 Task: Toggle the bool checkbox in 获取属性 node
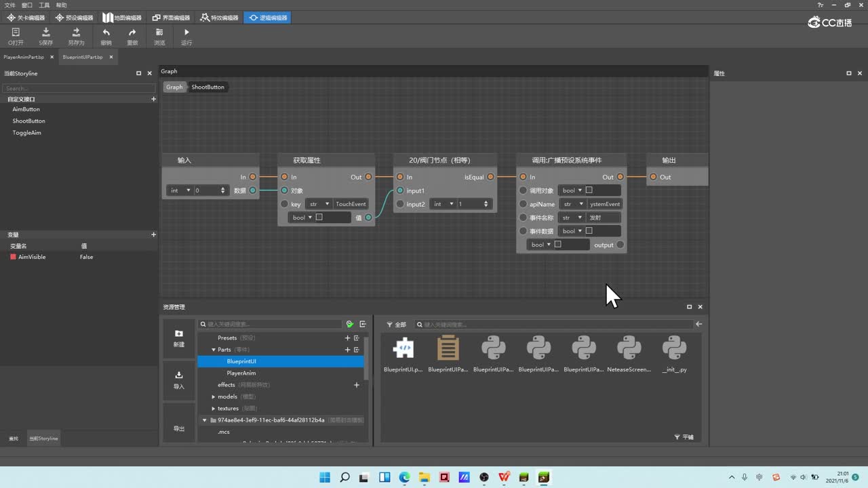tap(319, 218)
